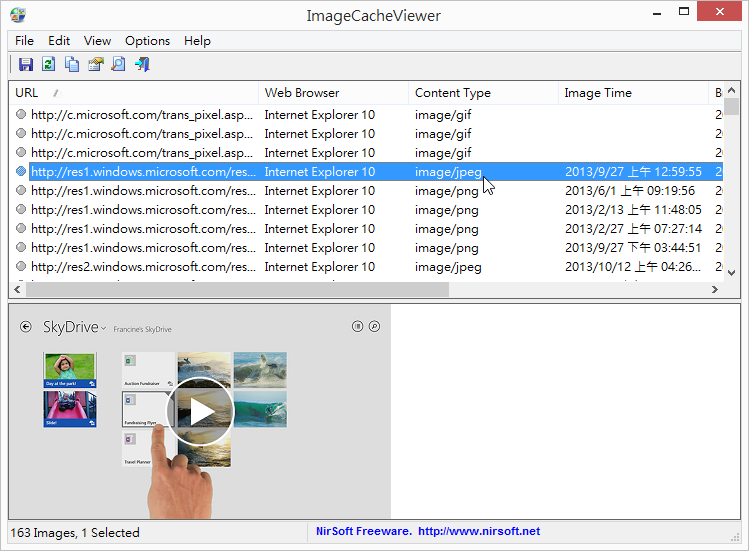
Task: Click image/jpeg in the res2 row
Action: click(448, 267)
